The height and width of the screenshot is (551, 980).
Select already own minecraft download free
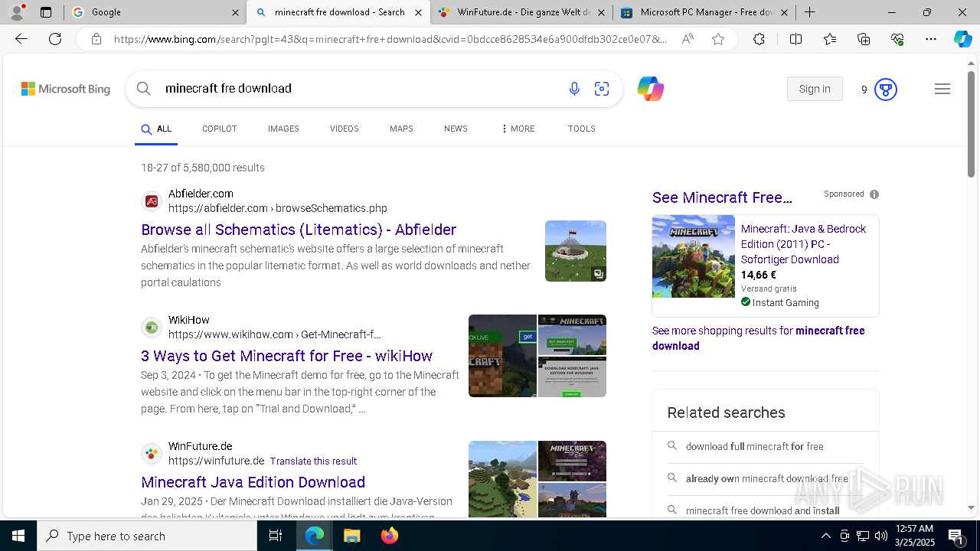766,478
